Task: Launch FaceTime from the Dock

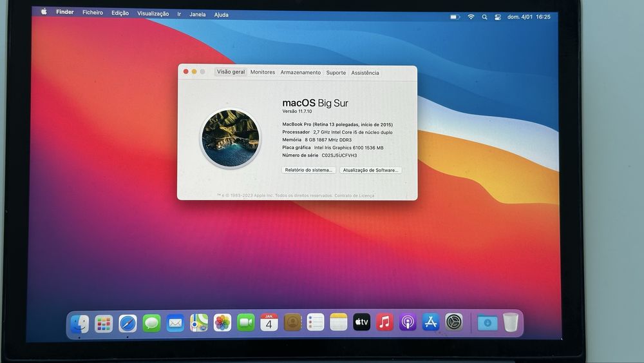Action: pyautogui.click(x=245, y=322)
